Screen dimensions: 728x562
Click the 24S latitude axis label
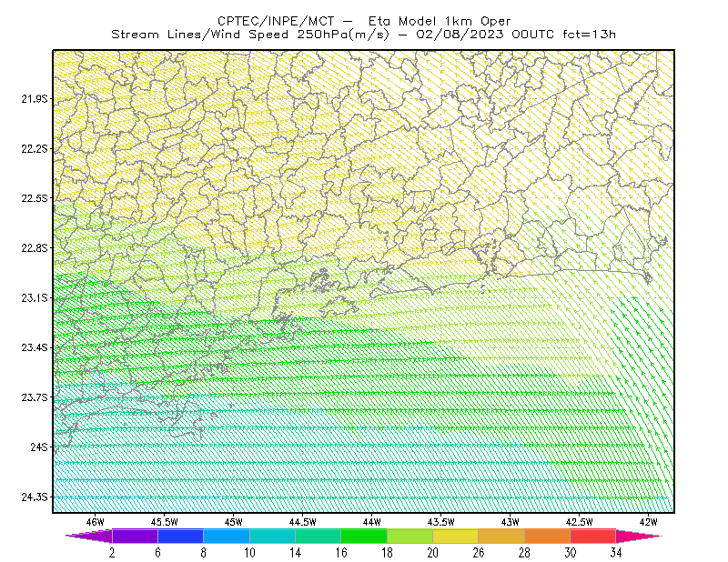[39, 447]
